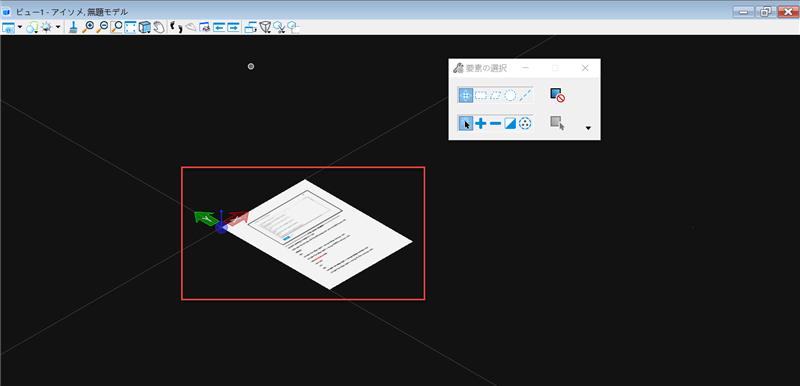800x386 pixels.
Task: Open the display brightness dropdown arrow
Action: (x=58, y=27)
